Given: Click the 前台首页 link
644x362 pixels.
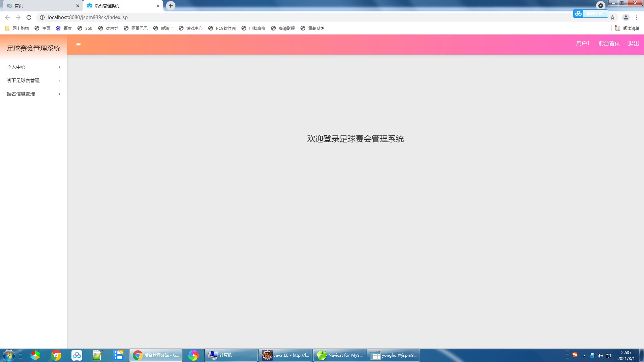Looking at the screenshot, I should coord(609,44).
